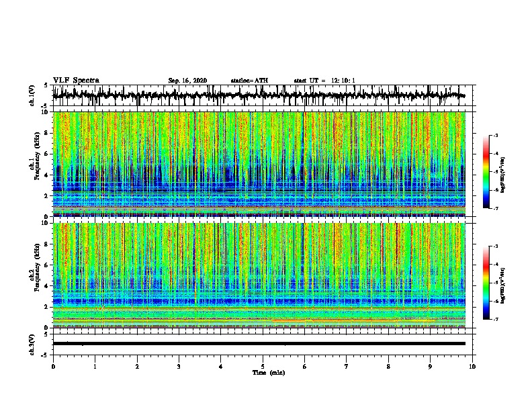Click time axis tick label "5"
This screenshot has height=411, width=532.
[263, 367]
